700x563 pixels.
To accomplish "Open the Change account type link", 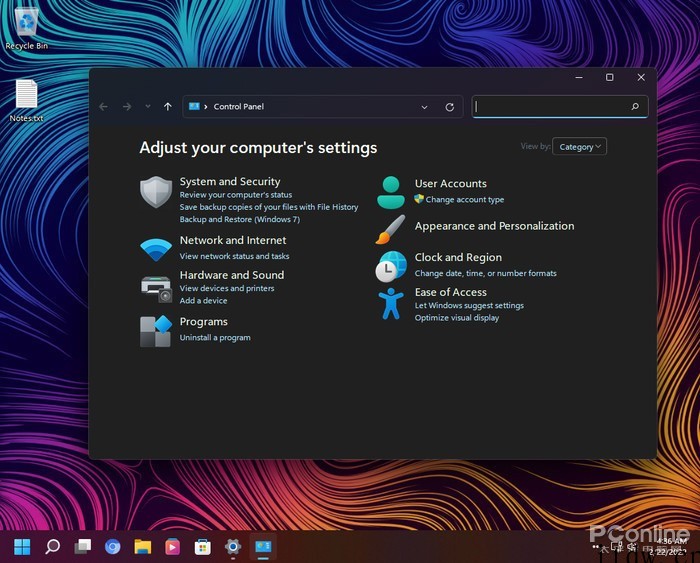I will [464, 200].
